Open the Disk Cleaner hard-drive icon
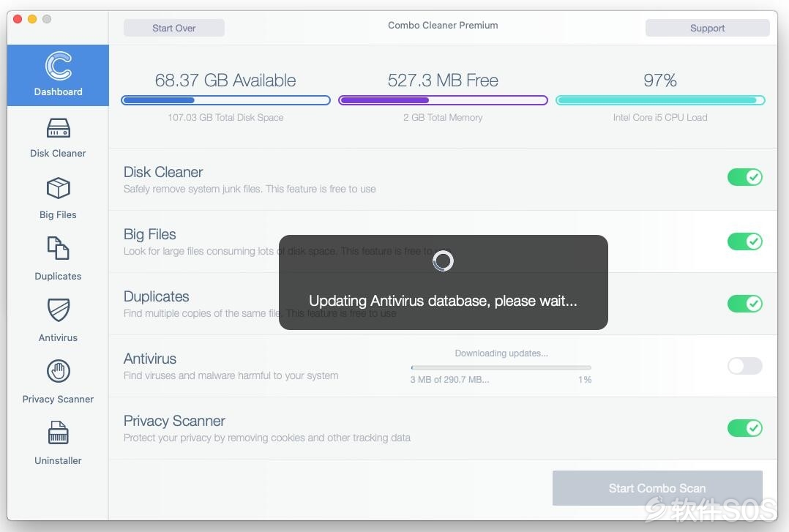 [59, 128]
